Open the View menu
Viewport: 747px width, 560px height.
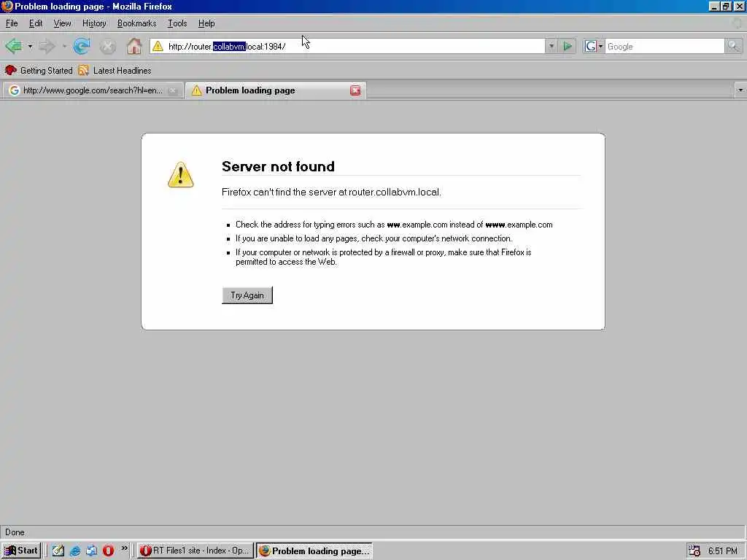coord(63,23)
